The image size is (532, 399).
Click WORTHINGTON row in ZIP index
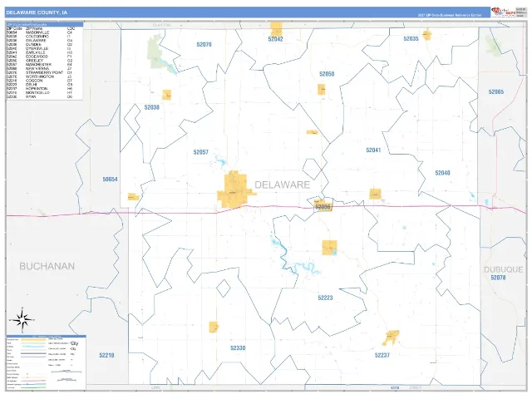point(40,76)
